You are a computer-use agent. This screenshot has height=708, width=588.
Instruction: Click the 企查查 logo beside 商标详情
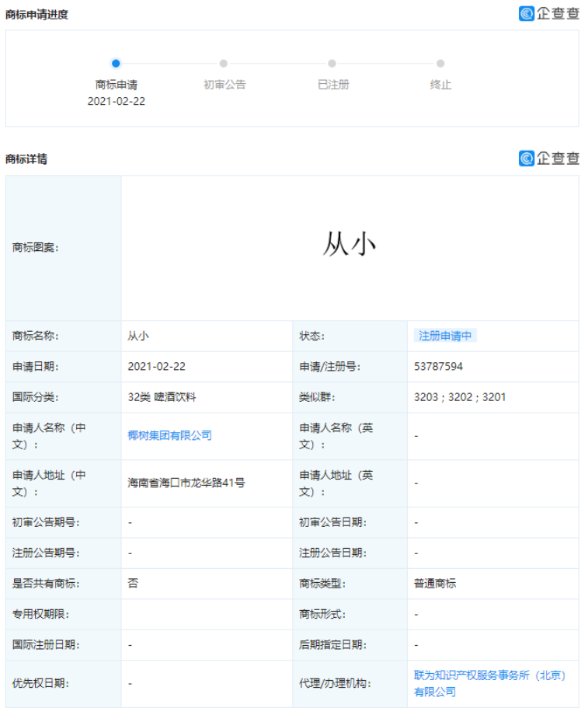pyautogui.click(x=549, y=159)
